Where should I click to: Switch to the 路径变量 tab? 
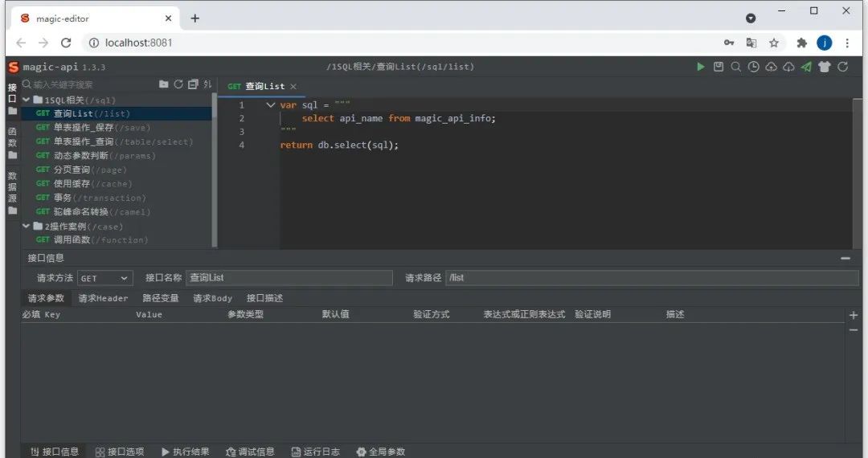(x=161, y=298)
